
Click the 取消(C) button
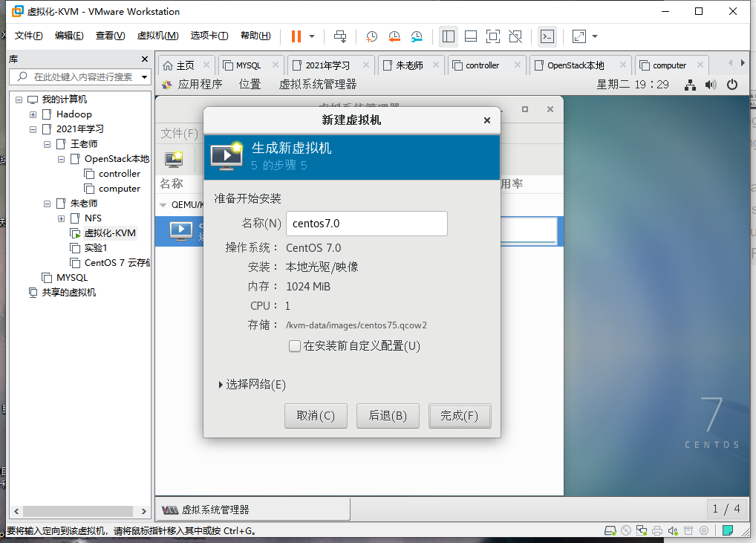(x=316, y=416)
